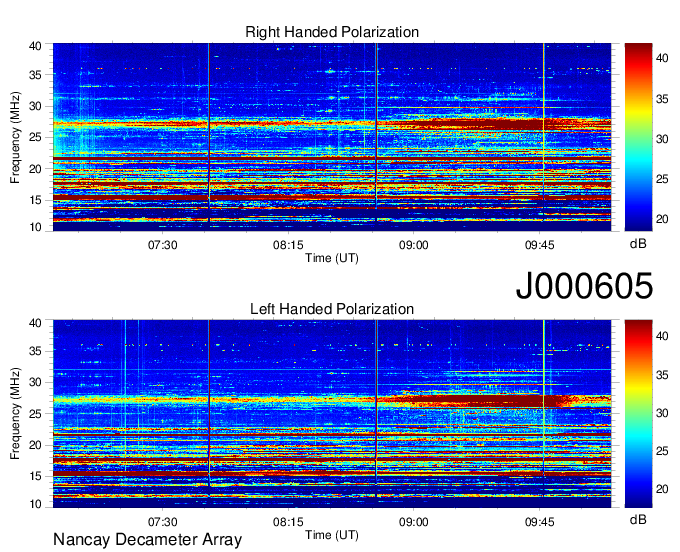Click the 08:15 tick label under the top plot
The image size is (680, 552).
(x=288, y=245)
